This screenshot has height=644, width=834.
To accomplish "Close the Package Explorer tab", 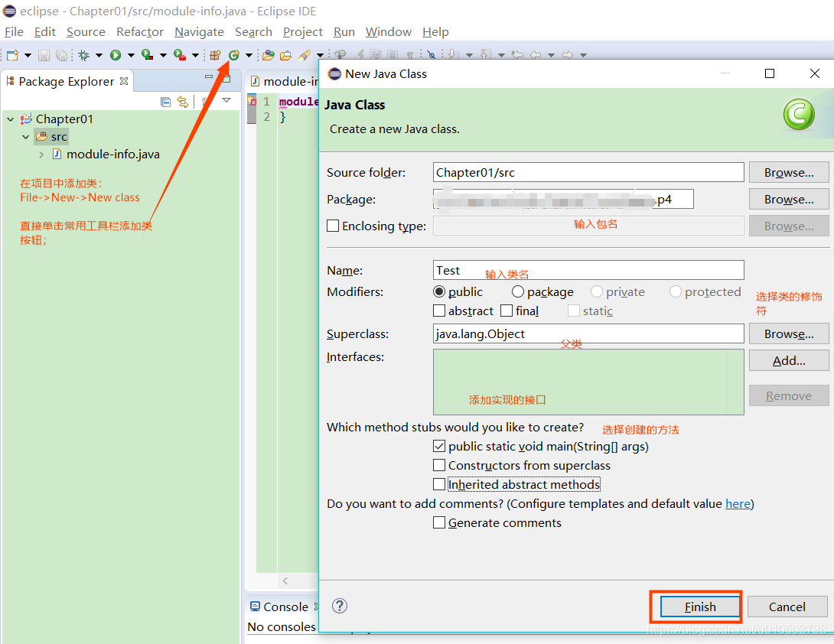I will [124, 81].
